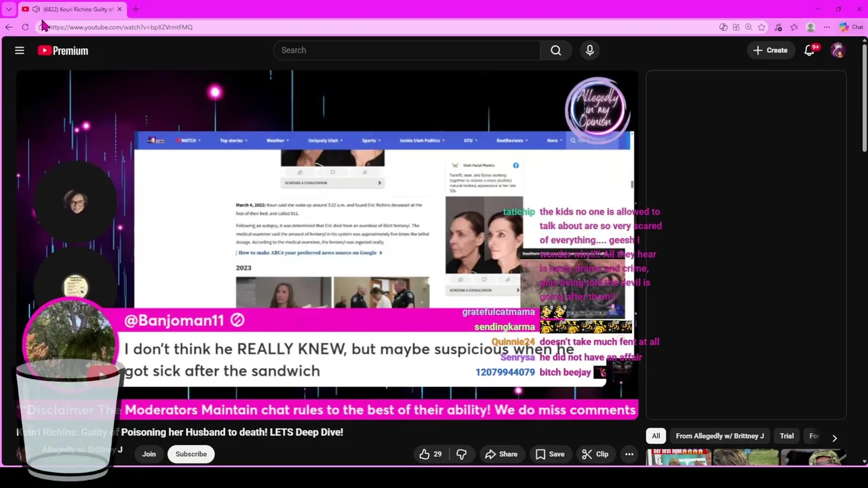This screenshot has height=488, width=868.
Task: Dislike the video with thumbs down
Action: 461,454
